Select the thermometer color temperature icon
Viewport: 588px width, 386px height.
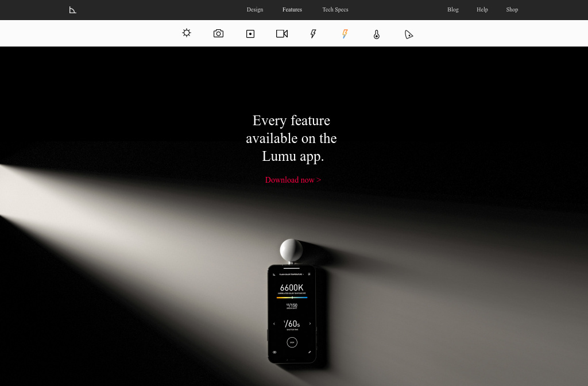click(377, 34)
